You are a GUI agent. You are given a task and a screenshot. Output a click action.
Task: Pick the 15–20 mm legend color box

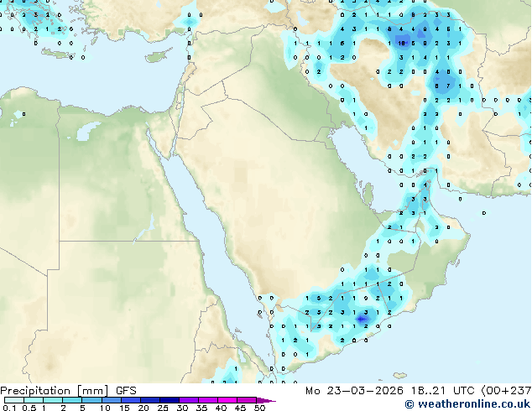point(130,400)
